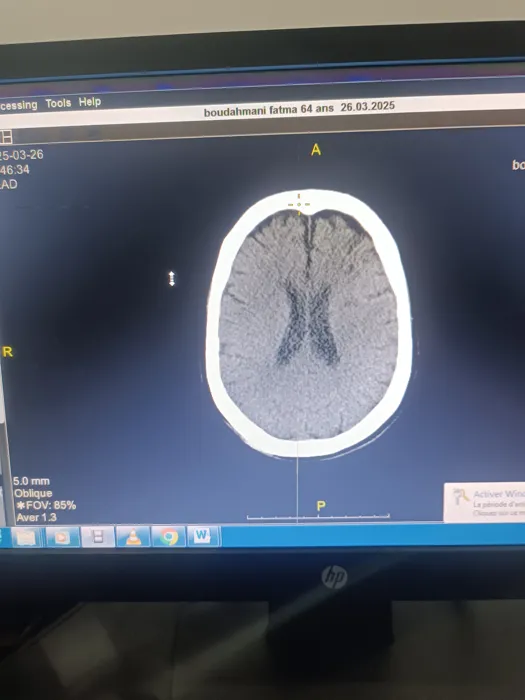Open the Tools menu
525x700 pixels.
(x=58, y=103)
